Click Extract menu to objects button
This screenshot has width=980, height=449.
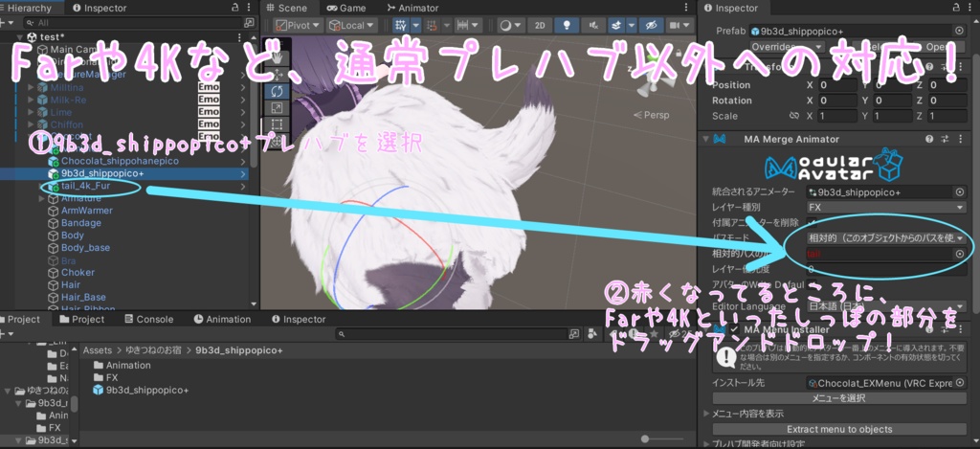838,429
